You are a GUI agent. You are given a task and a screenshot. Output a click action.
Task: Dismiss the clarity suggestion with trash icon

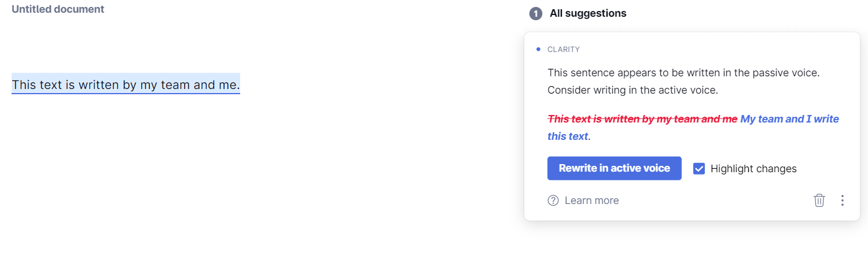[x=819, y=201]
